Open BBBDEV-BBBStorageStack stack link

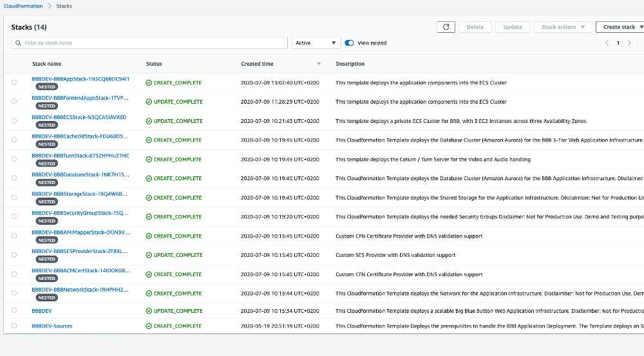pos(79,194)
